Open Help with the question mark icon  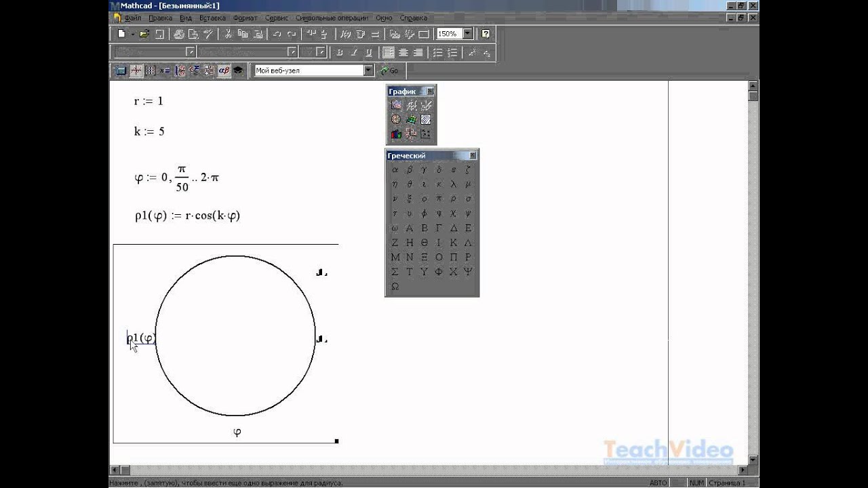pos(486,34)
